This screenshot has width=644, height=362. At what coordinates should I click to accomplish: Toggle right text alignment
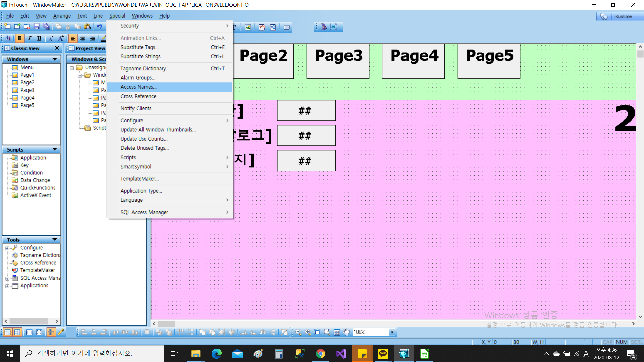[x=92, y=38]
